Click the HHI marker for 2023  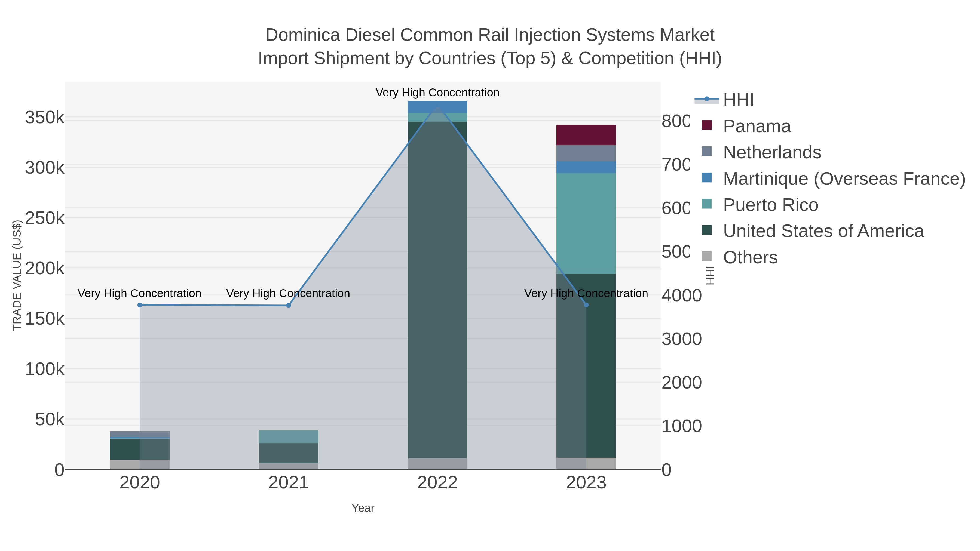[x=586, y=305]
